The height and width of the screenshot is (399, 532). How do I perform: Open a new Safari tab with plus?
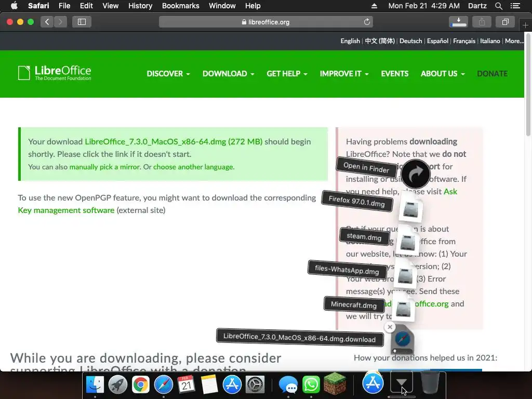coord(525,25)
